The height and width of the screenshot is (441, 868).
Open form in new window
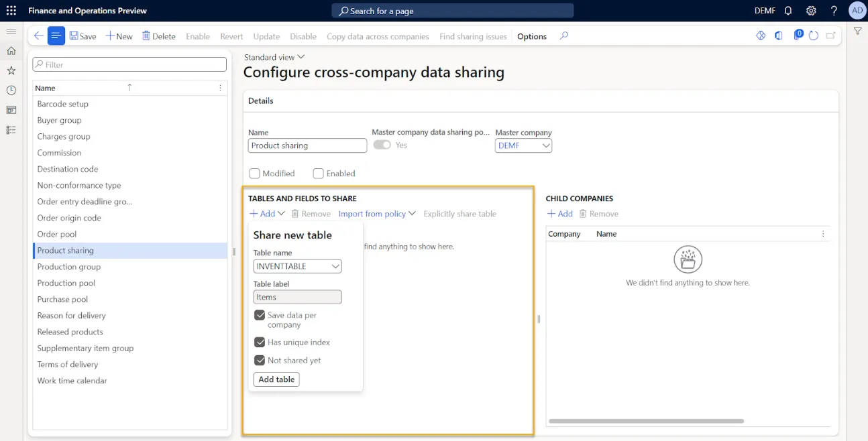coord(831,36)
